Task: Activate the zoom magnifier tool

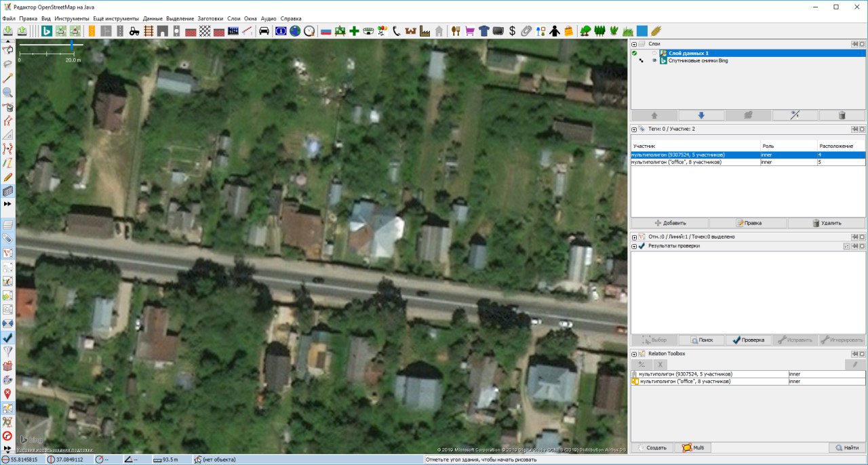Action: coord(8,93)
